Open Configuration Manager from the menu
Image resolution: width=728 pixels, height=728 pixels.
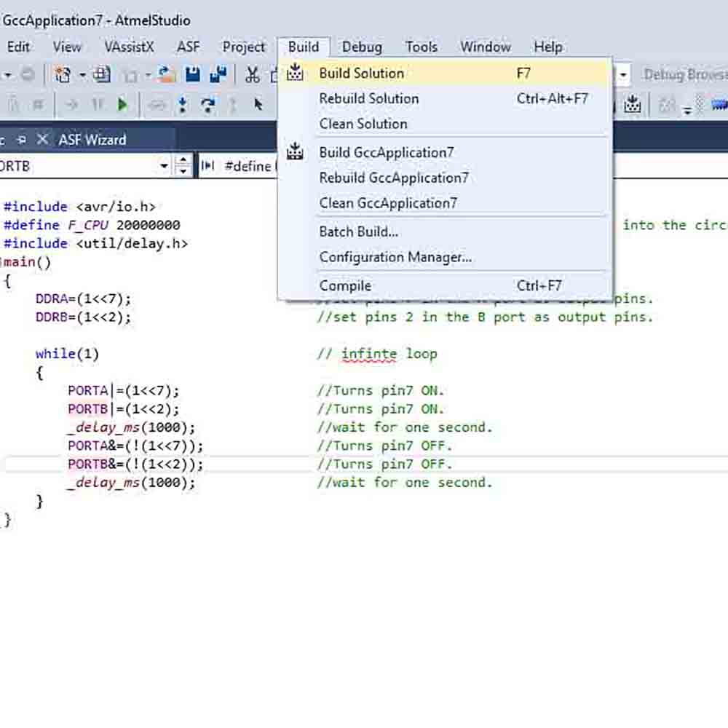pyautogui.click(x=395, y=257)
